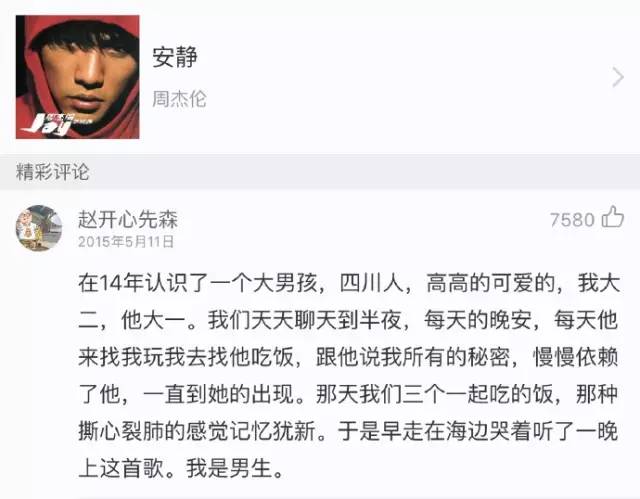The width and height of the screenshot is (640, 499).
Task: Tap the 精彩评论 section header
Action: coord(52,172)
